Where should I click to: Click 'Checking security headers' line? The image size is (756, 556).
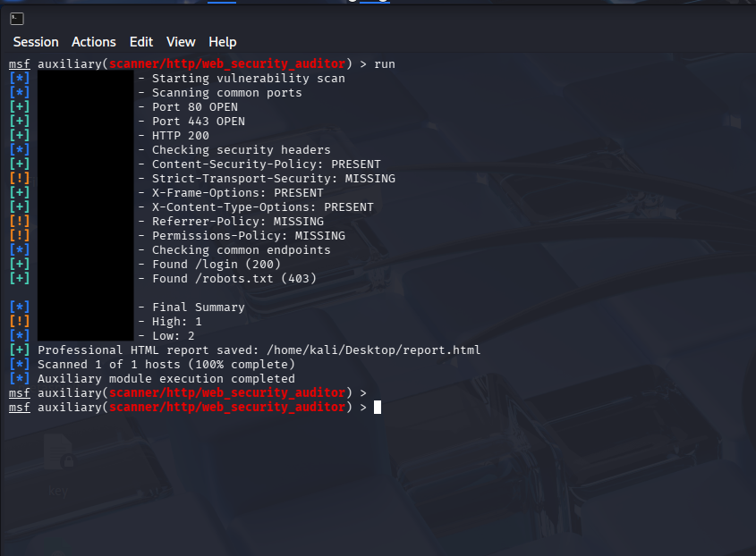[241, 150]
